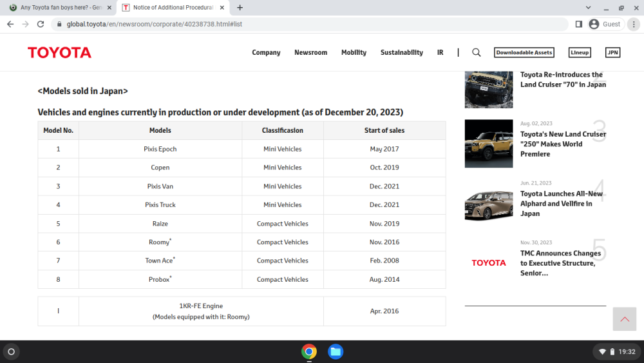The height and width of the screenshot is (363, 644).
Task: Open Land Cruiser "250" World Premiere link
Action: [563, 144]
